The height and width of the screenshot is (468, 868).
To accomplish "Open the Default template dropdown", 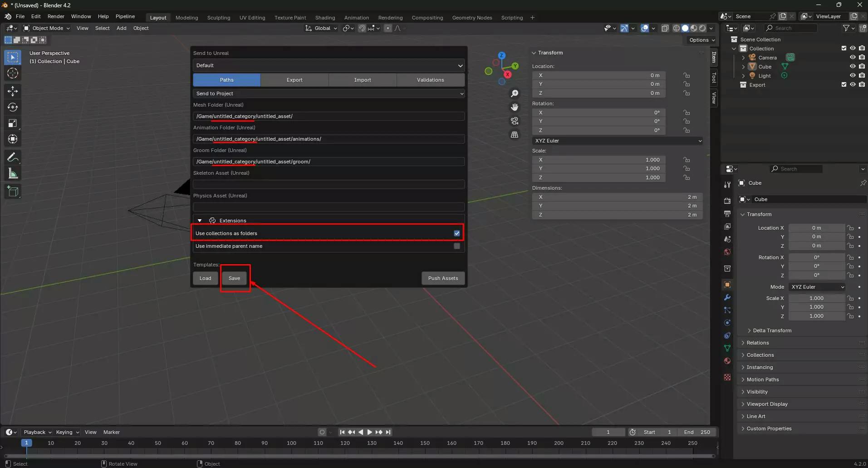I will click(329, 65).
